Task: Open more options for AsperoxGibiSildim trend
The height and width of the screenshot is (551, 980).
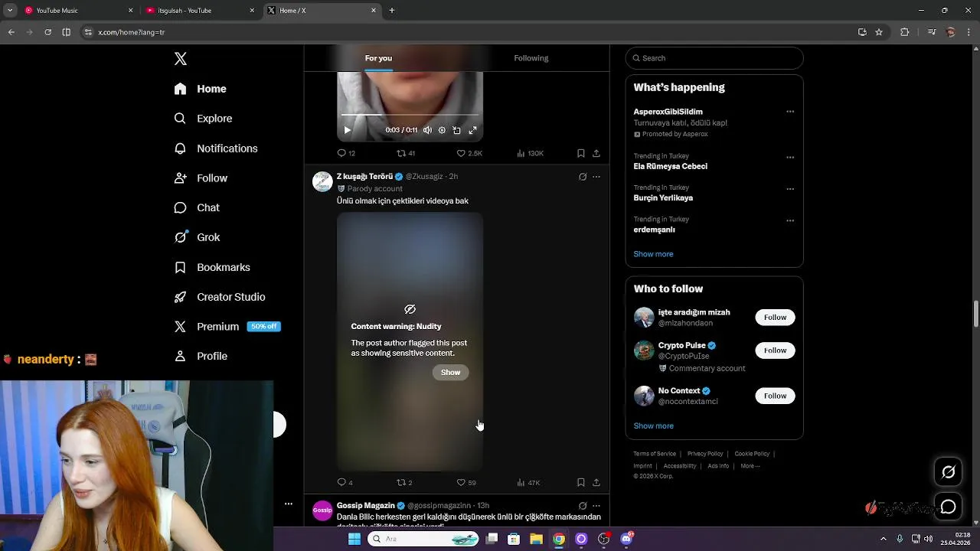Action: click(x=790, y=112)
